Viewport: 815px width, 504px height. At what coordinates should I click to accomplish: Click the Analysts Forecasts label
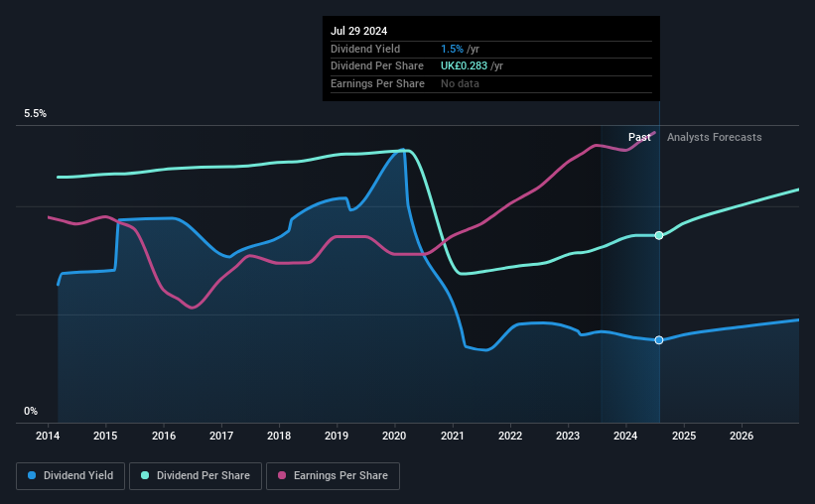[714, 137]
